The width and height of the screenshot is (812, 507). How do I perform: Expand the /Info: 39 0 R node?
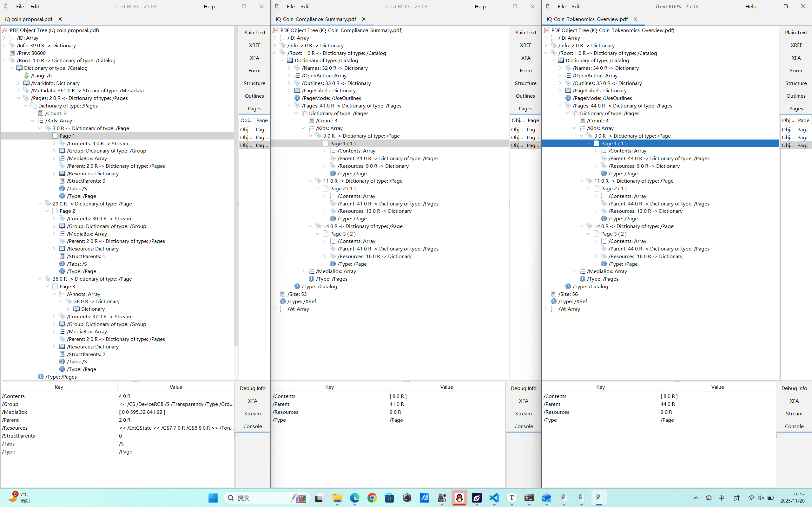coord(4,46)
